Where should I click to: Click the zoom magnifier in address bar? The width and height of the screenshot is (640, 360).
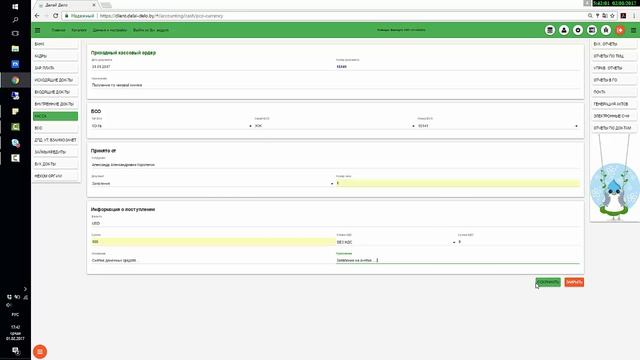(x=590, y=16)
